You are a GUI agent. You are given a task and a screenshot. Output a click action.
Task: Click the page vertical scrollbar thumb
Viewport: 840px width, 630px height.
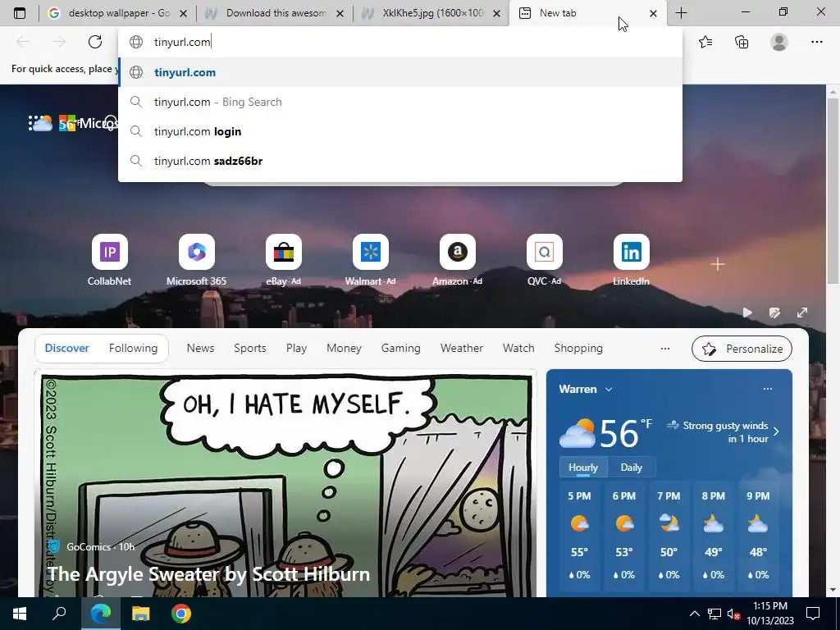click(x=833, y=190)
